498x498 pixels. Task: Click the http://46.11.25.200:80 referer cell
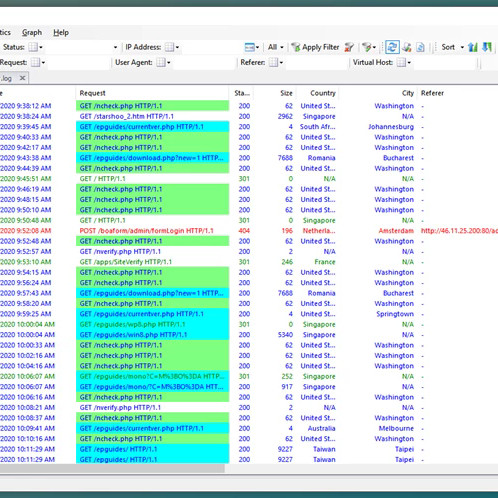tap(459, 231)
